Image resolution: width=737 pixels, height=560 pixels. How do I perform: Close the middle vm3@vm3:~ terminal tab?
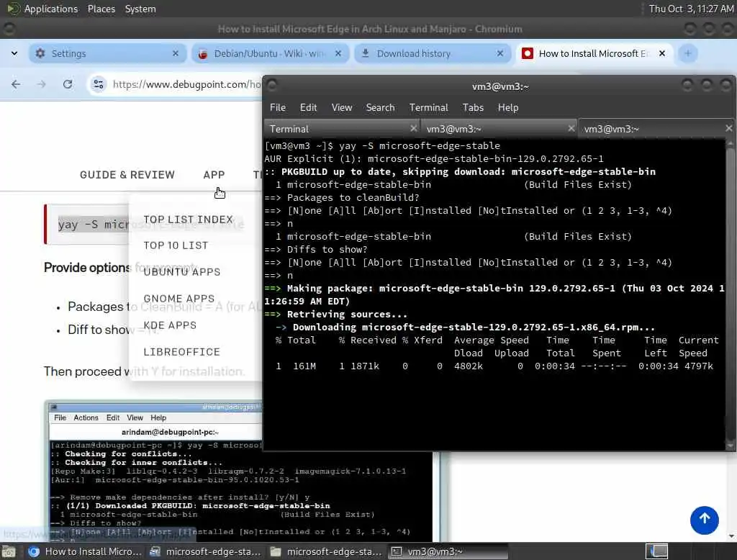coord(571,128)
